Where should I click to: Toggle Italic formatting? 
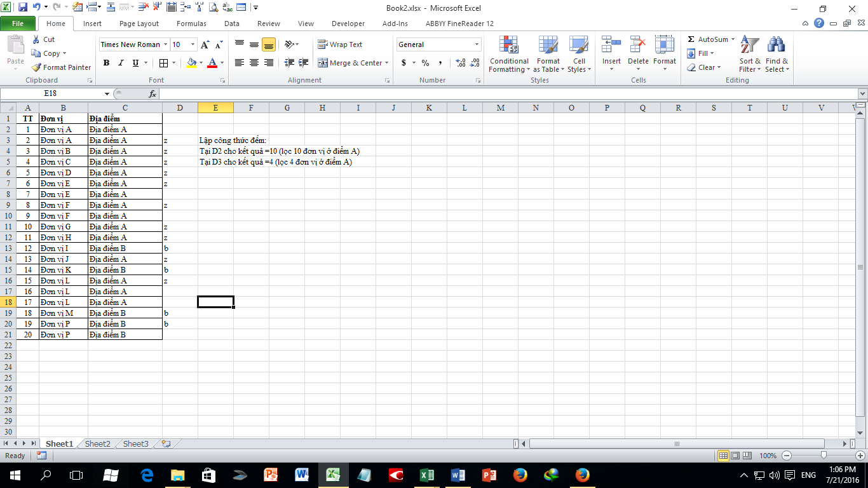(x=121, y=63)
